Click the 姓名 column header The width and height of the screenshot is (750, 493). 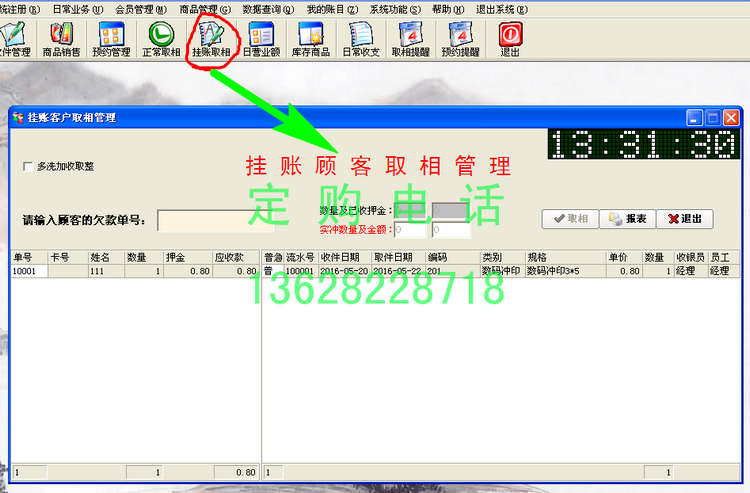tap(106, 257)
